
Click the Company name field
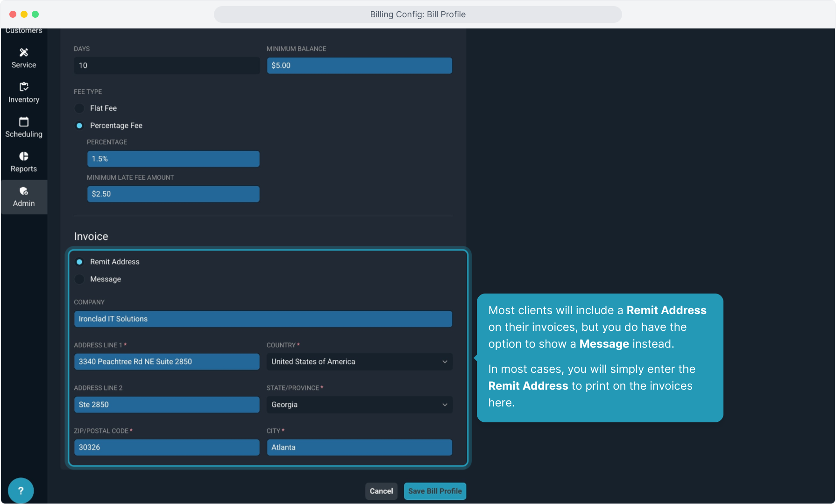tap(263, 319)
